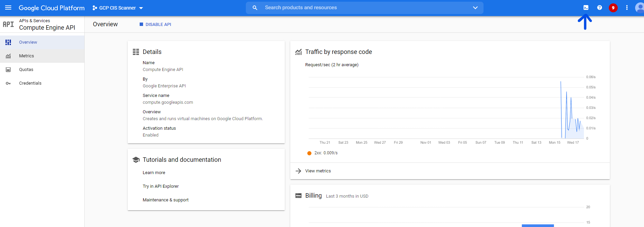Click View metrics arrow link
The height and width of the screenshot is (227, 644).
[318, 171]
